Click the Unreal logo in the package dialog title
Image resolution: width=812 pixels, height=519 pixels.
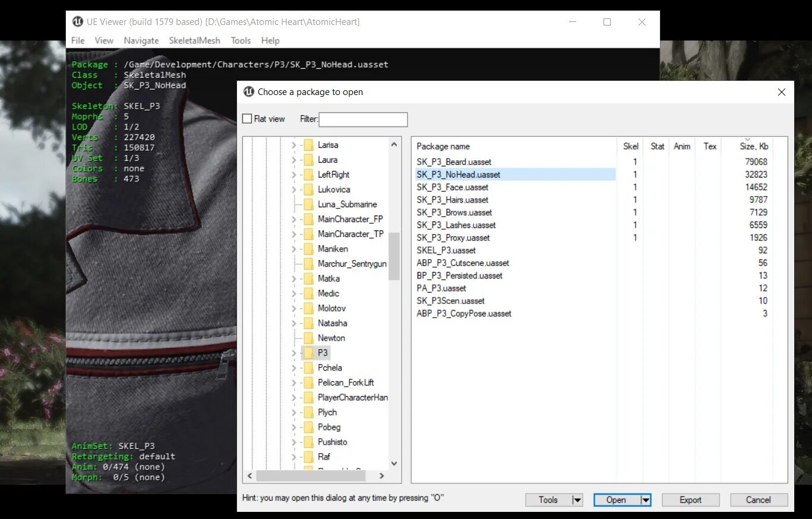(249, 91)
